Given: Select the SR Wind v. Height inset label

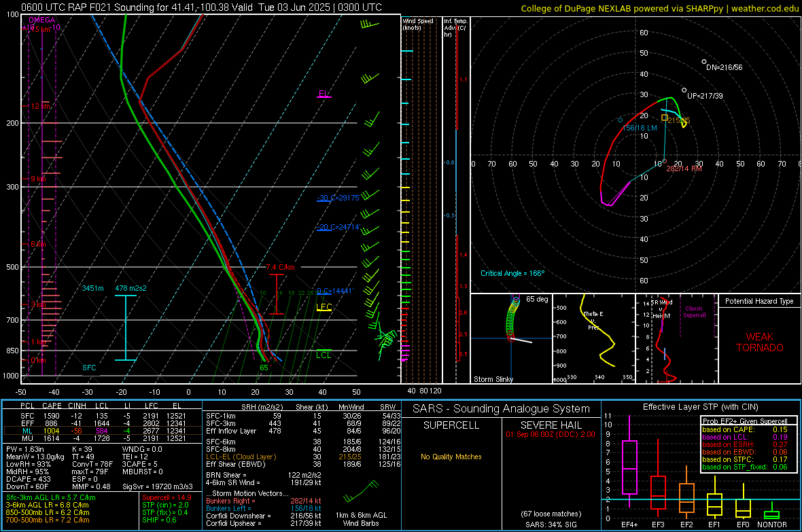Looking at the screenshot, I should click(662, 309).
